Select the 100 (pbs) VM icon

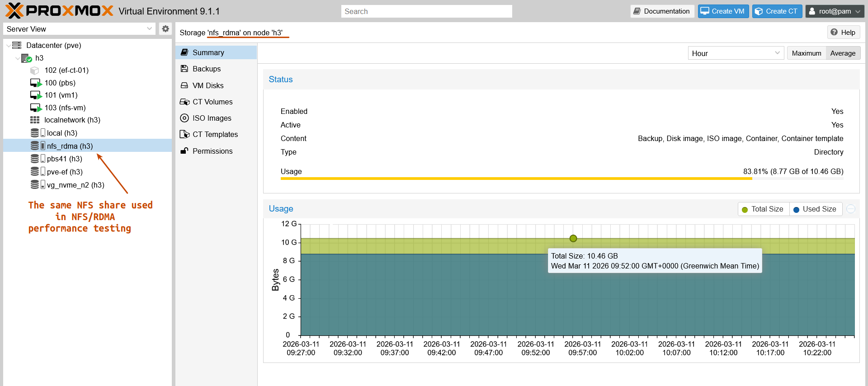coord(36,83)
